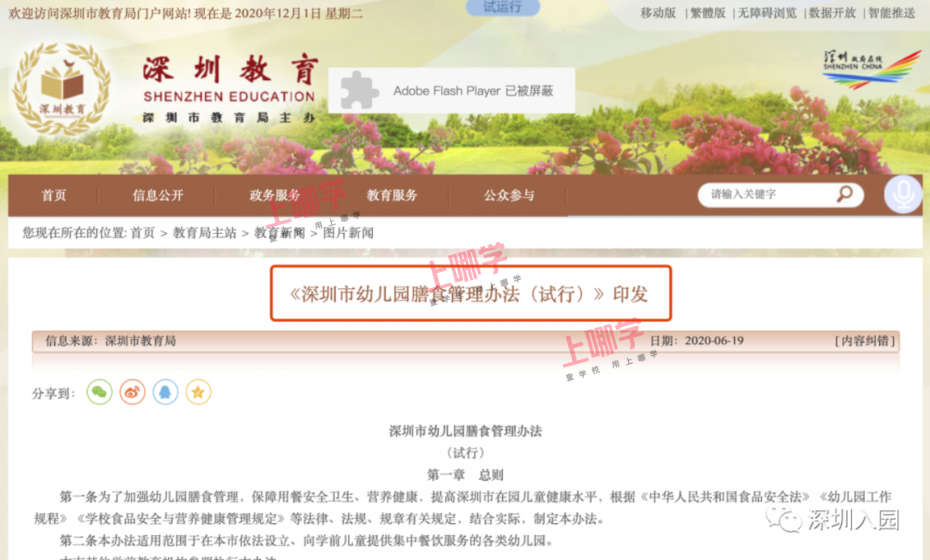The height and width of the screenshot is (560, 930).
Task: Switch to 繁體版 traditional Chinese
Action: point(708,13)
